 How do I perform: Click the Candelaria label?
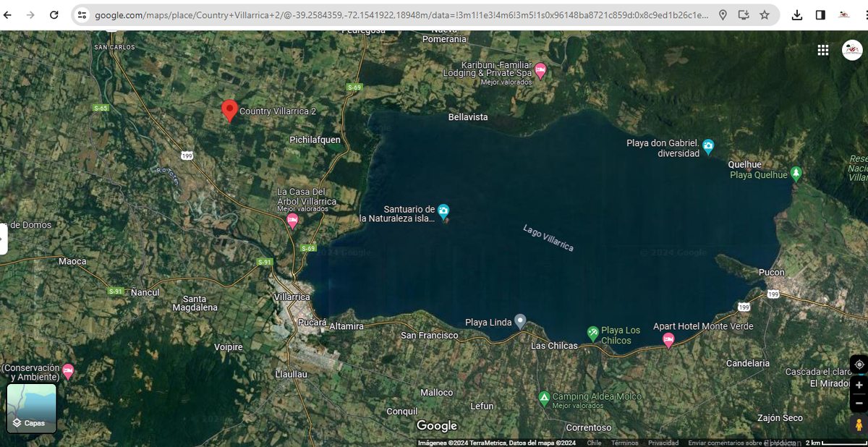click(x=748, y=363)
